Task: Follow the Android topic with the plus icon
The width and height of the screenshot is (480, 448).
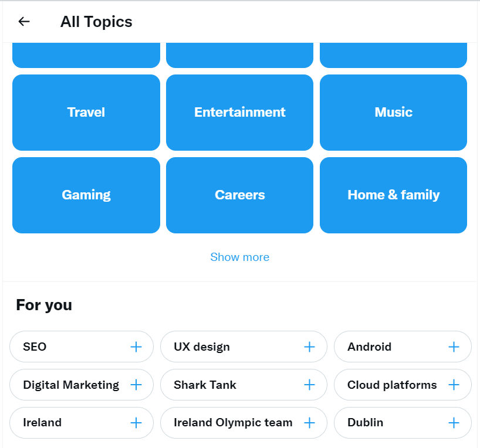Action: tap(453, 347)
